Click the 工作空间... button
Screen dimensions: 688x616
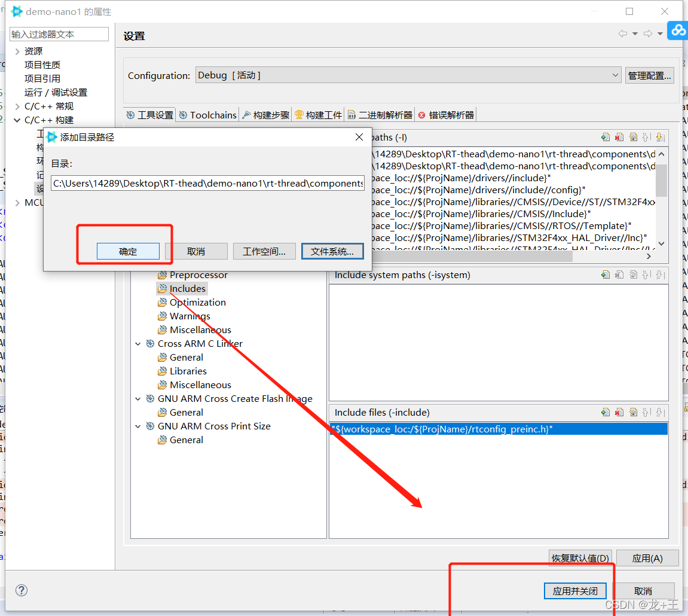[264, 251]
